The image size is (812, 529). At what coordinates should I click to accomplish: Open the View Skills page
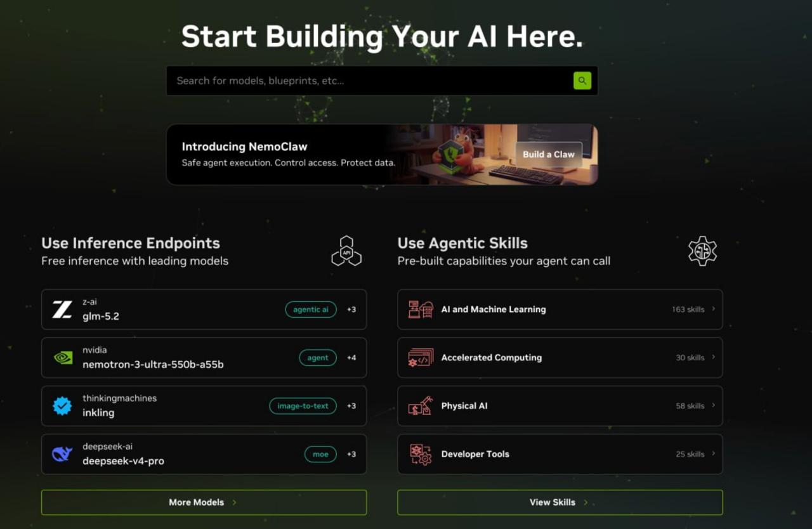pyautogui.click(x=560, y=502)
